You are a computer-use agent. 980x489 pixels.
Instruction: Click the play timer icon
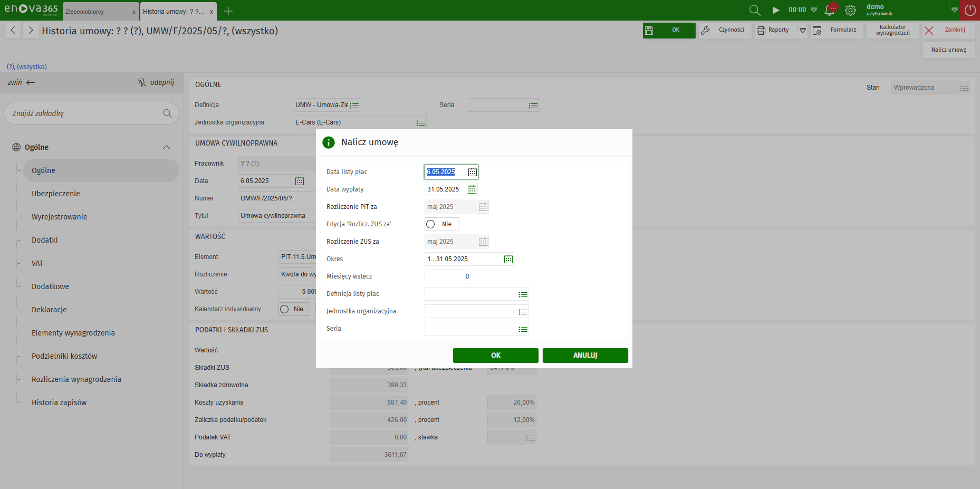pyautogui.click(x=775, y=10)
